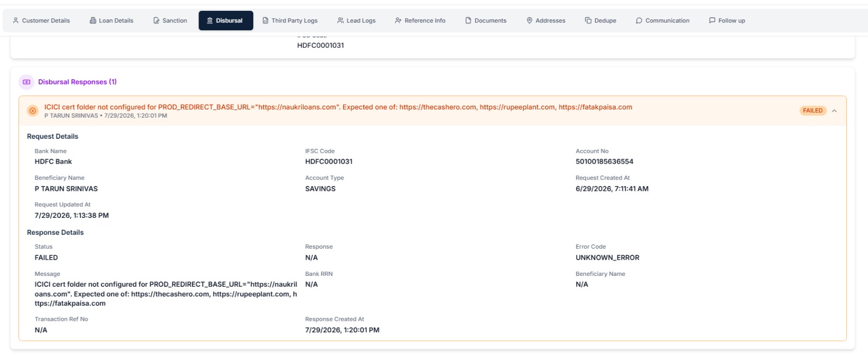Click the person icon on Customer Details
The width and height of the screenshot is (868, 355).
pos(16,21)
